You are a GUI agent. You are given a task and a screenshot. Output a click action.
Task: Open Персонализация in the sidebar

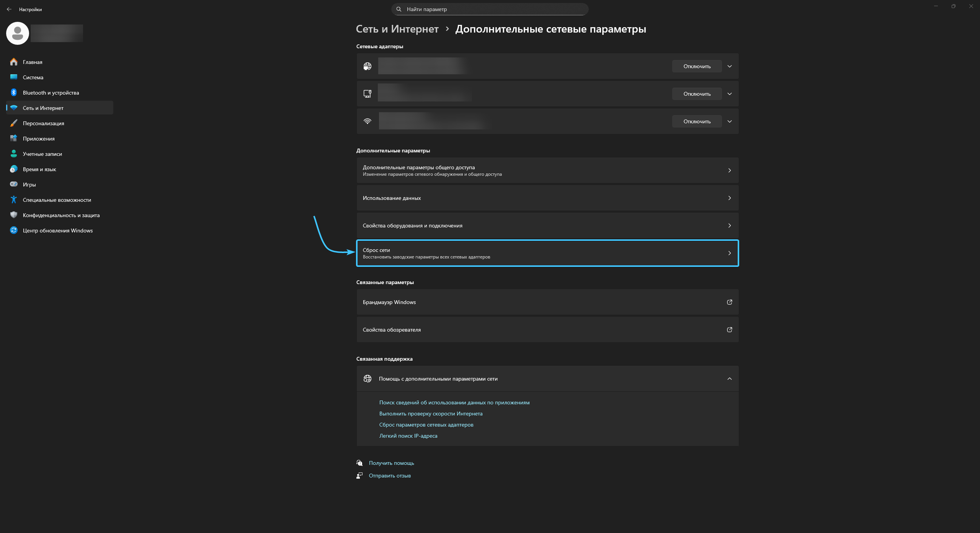pos(43,123)
